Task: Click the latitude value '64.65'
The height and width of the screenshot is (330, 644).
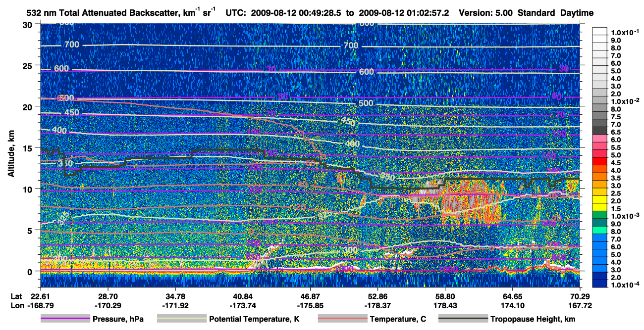Action: (x=513, y=296)
